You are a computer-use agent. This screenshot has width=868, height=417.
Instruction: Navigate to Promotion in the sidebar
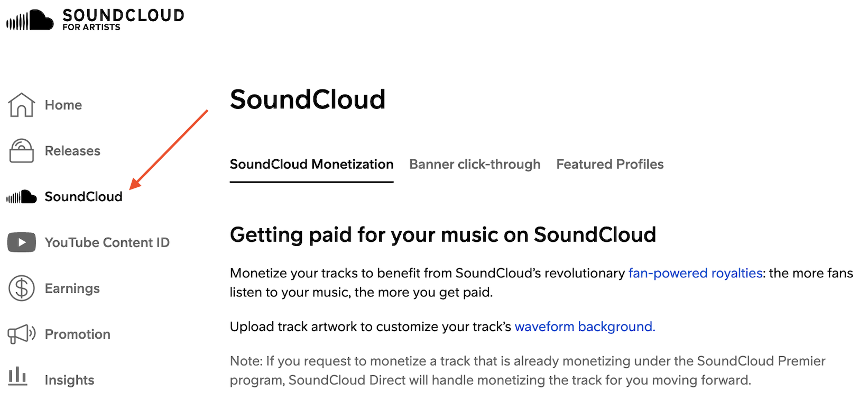tap(77, 333)
